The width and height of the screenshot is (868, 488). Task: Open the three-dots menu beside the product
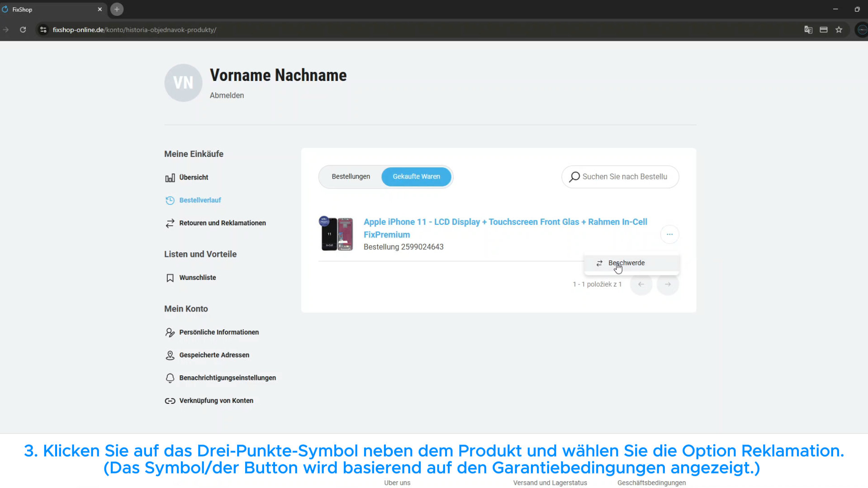669,234
